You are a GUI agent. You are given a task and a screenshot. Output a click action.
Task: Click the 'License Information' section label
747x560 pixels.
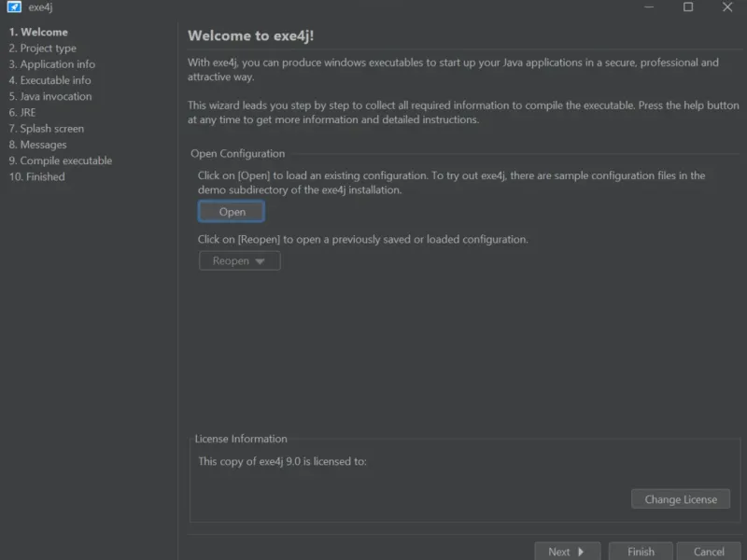pyautogui.click(x=241, y=439)
